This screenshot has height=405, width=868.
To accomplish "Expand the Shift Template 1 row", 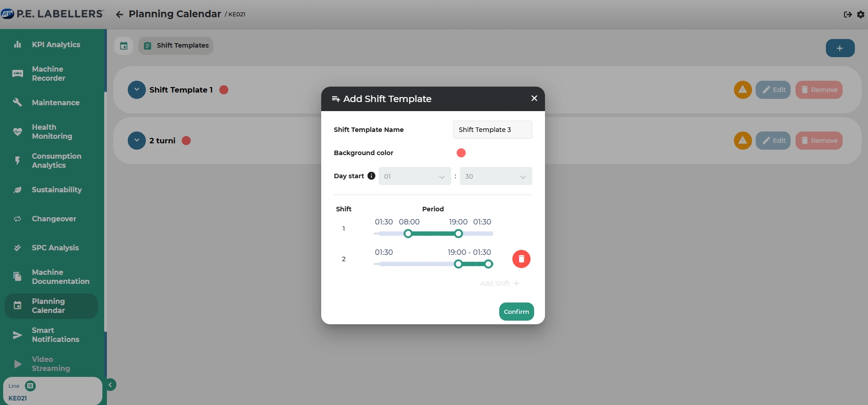I will (x=137, y=90).
